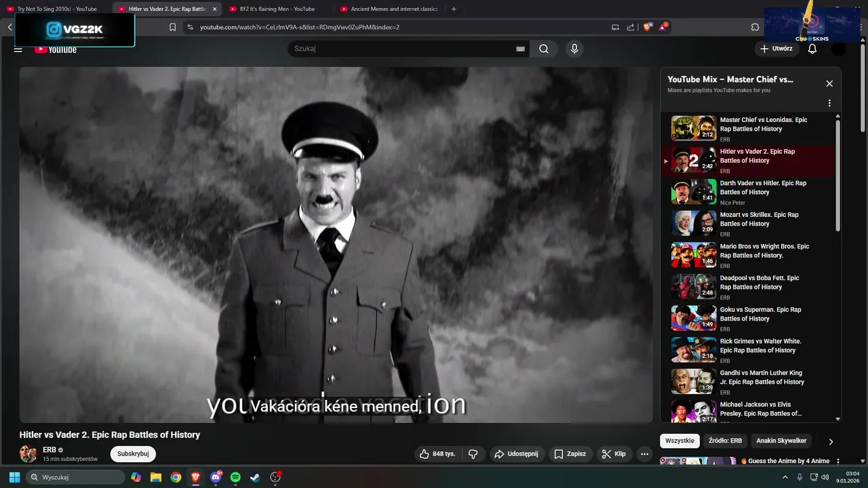
Task: Open Michael Jackson vs Elvis Presley title
Action: [x=761, y=409]
